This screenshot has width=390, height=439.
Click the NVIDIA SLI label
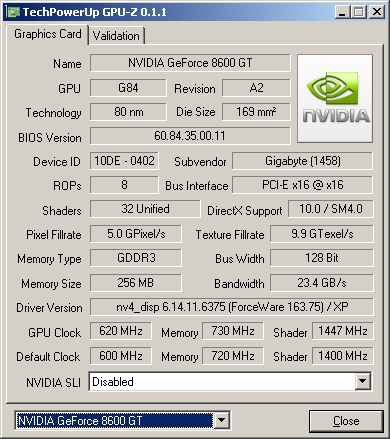[x=54, y=382]
